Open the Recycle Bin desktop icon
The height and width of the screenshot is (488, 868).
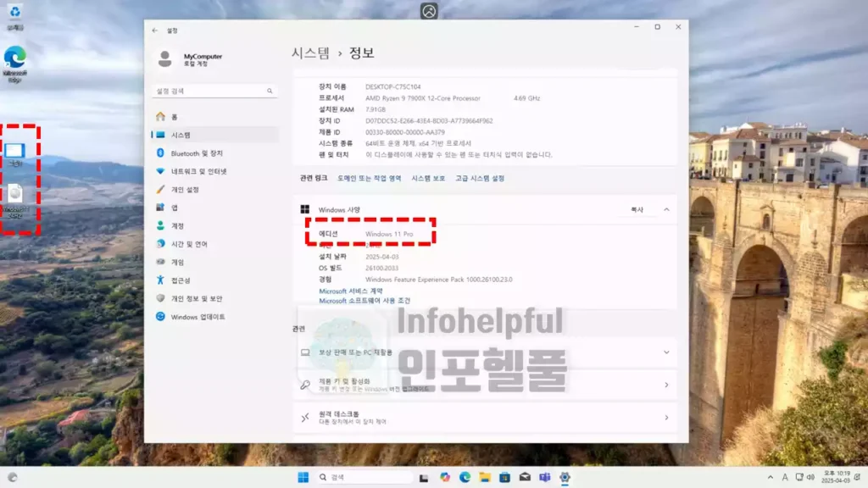click(15, 16)
